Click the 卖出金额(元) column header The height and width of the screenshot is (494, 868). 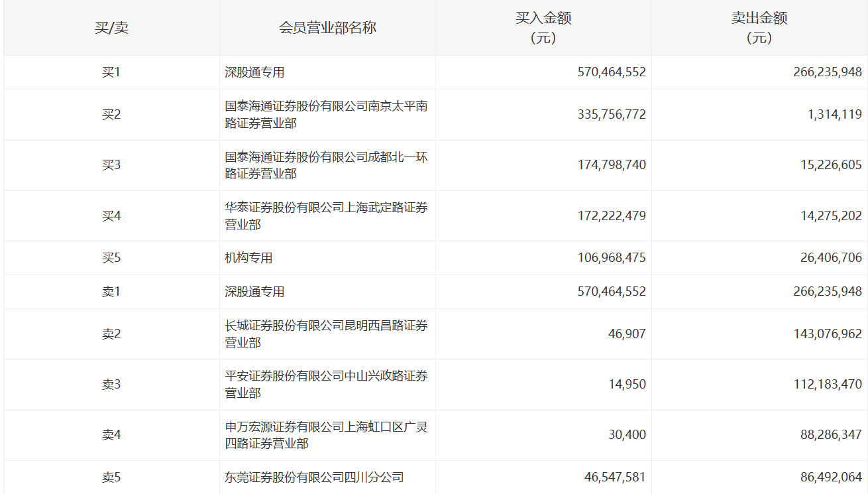(759, 28)
